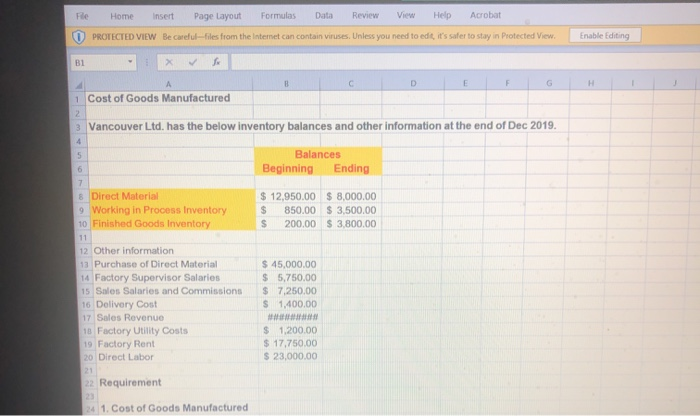Click the ######### Sales Revenue value
700x416 pixels.
pos(292,317)
